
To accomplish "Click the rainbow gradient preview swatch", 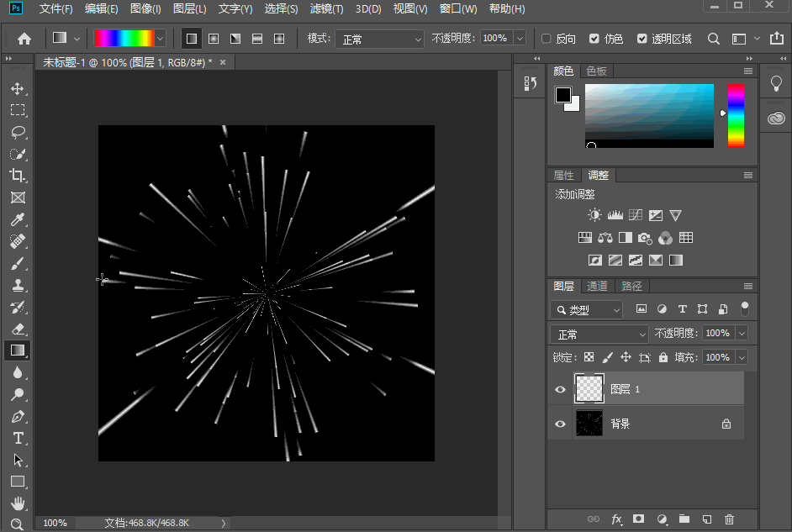I will (x=124, y=39).
